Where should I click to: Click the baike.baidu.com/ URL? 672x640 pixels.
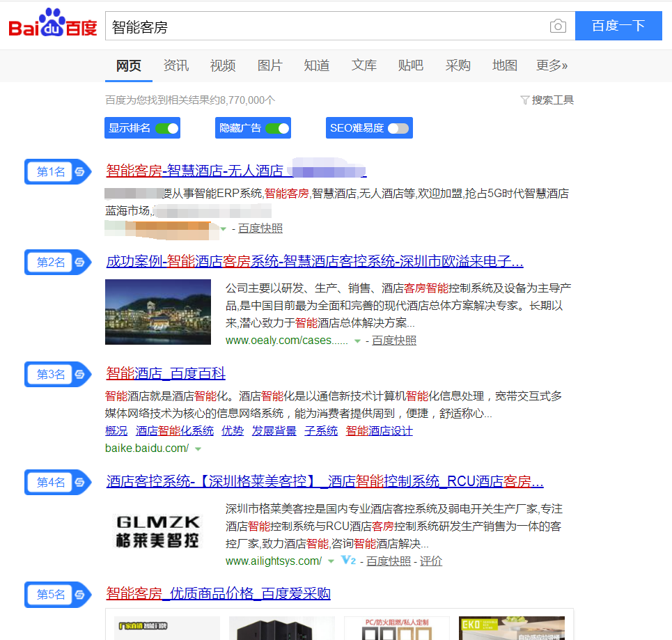(x=147, y=448)
